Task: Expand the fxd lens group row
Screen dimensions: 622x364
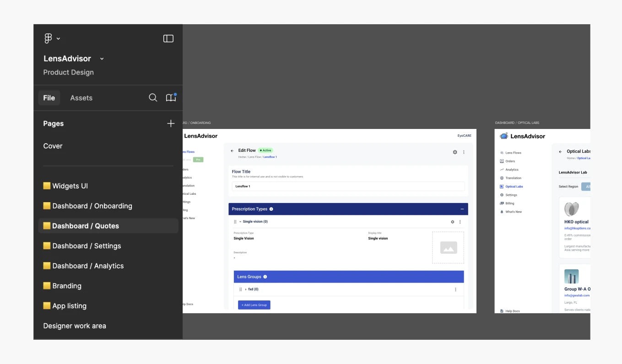Action: pyautogui.click(x=246, y=289)
